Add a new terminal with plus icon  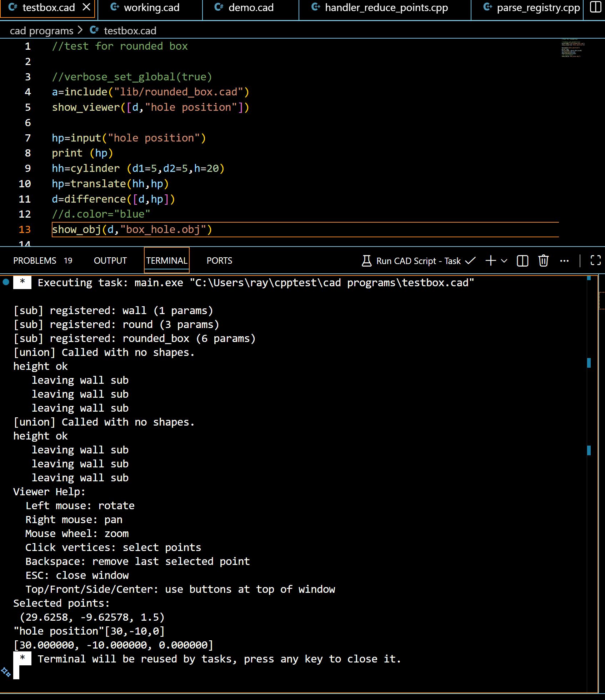click(x=491, y=261)
